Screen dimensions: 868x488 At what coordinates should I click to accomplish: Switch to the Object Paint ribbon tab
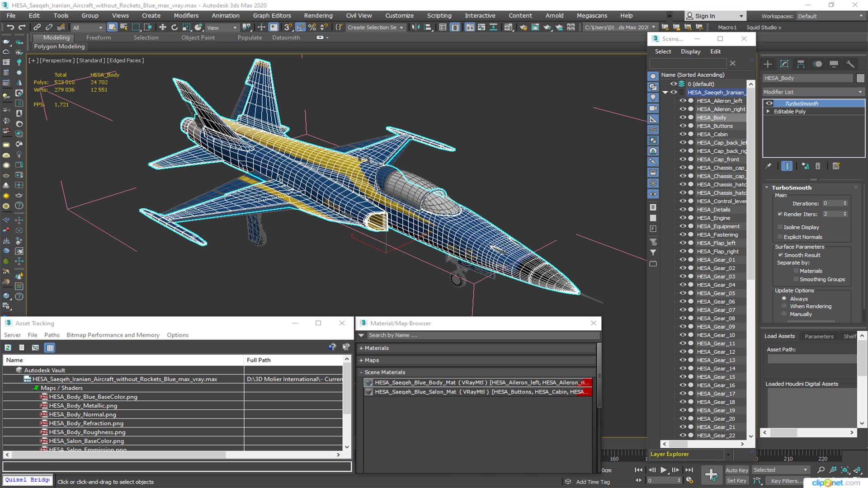click(198, 38)
